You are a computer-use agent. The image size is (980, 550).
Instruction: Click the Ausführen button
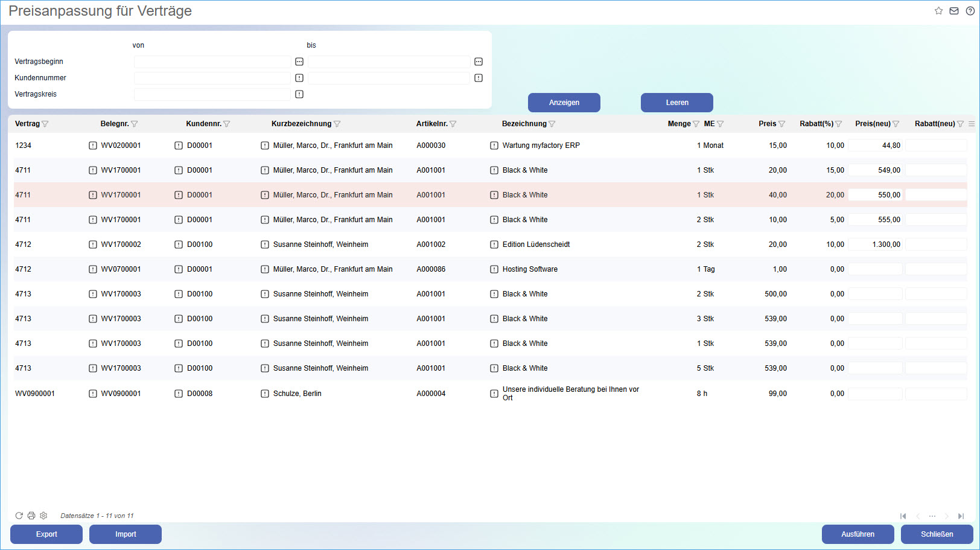pos(857,534)
